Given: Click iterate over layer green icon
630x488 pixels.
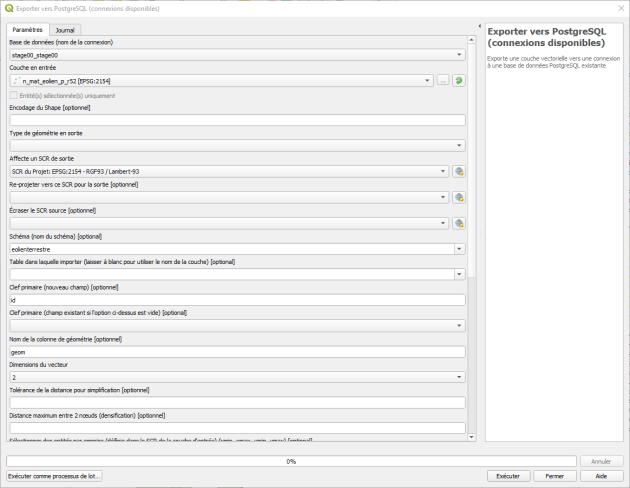Looking at the screenshot, I should point(459,81).
